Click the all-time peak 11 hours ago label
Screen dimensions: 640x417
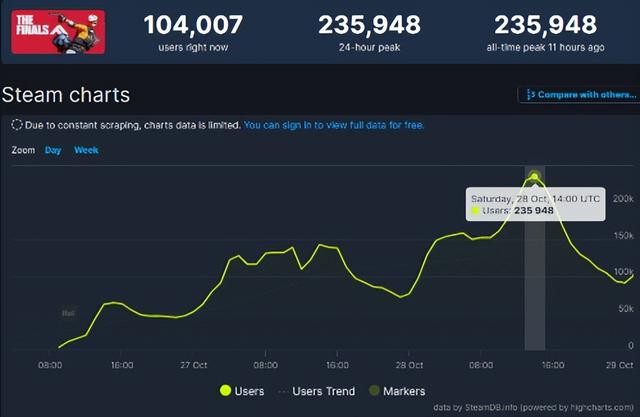tap(545, 47)
